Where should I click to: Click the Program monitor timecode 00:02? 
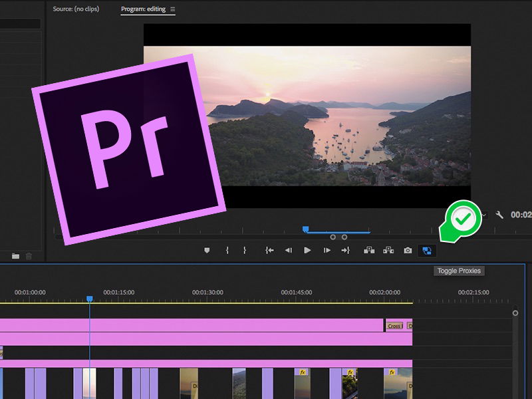coord(521,215)
